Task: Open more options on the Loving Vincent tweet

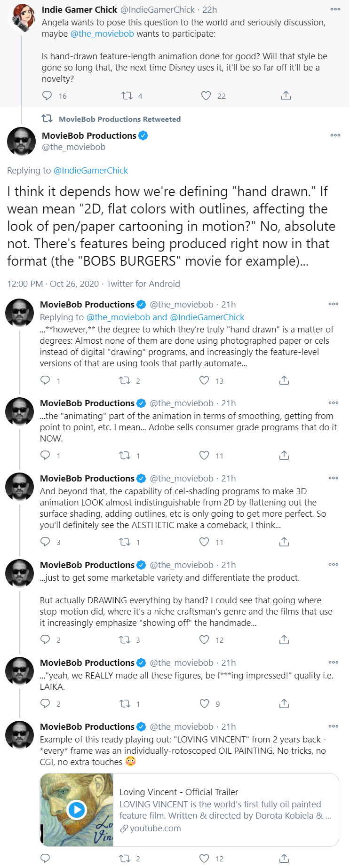Action: tap(334, 726)
